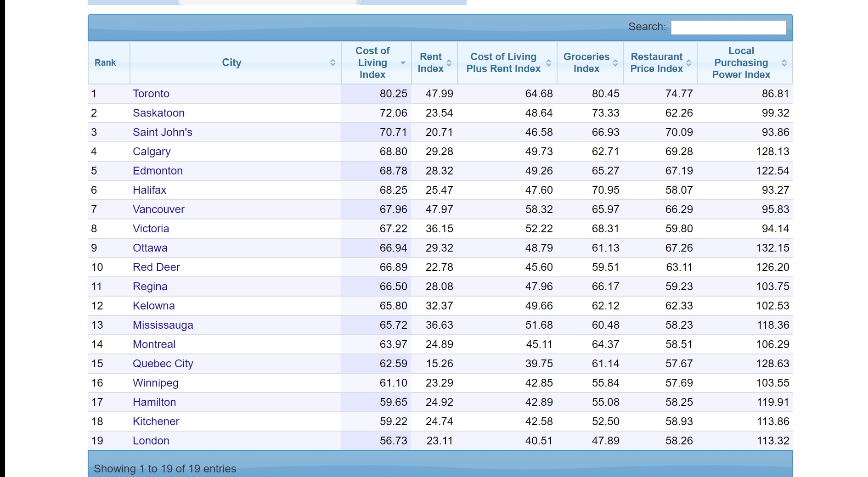Select Edmonton's purchasing power value 122.54
The image size is (868, 477).
pyautogui.click(x=773, y=171)
